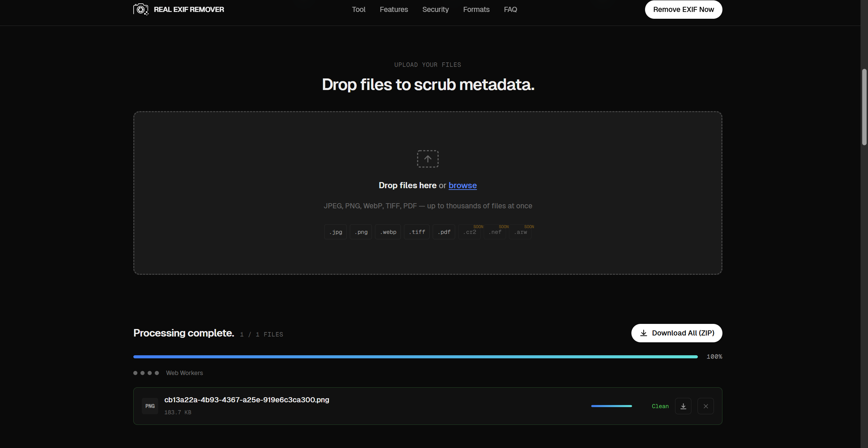Click the 1 / 1 FILES counter
Image resolution: width=868 pixels, height=448 pixels.
(x=261, y=334)
